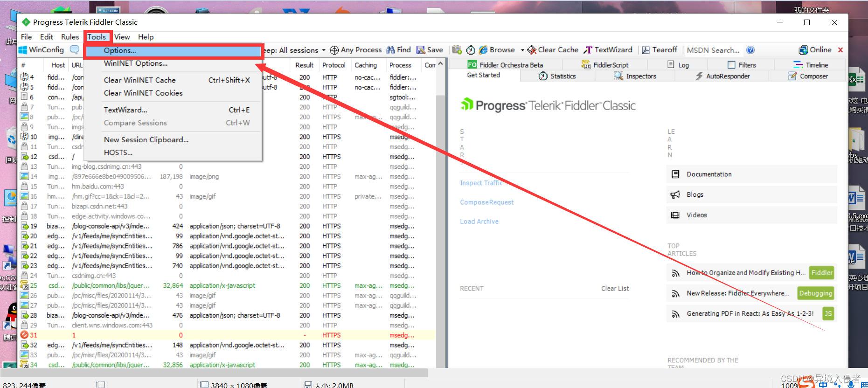The image size is (868, 388).
Task: Click the camera screenshot icon
Action: click(x=457, y=50)
